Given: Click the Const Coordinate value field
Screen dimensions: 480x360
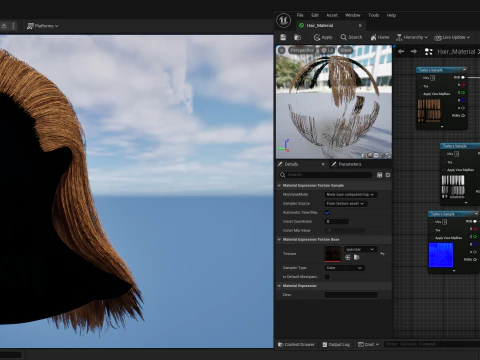Looking at the screenshot, I should click(337, 221).
